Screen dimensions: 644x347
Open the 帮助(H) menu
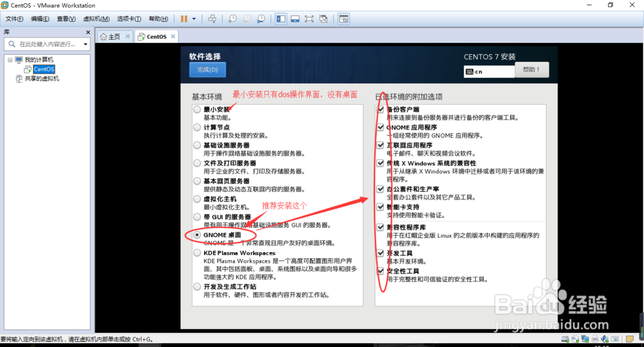coord(158,19)
